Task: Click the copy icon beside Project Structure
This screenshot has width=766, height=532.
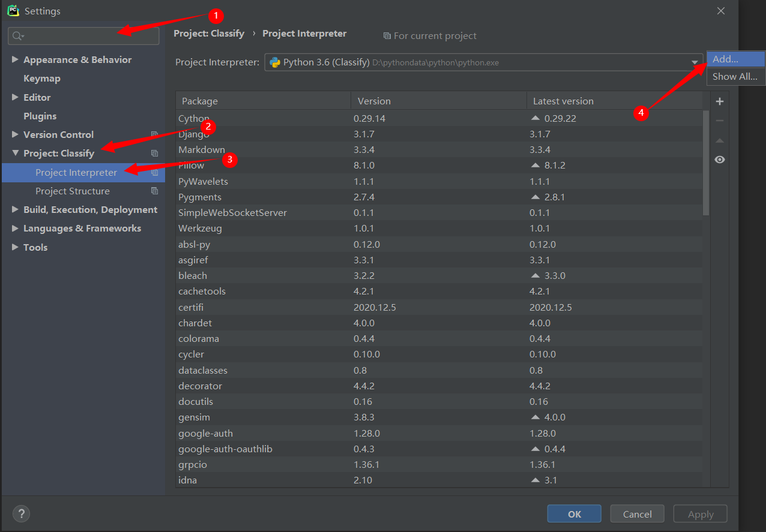Action: coord(154,191)
